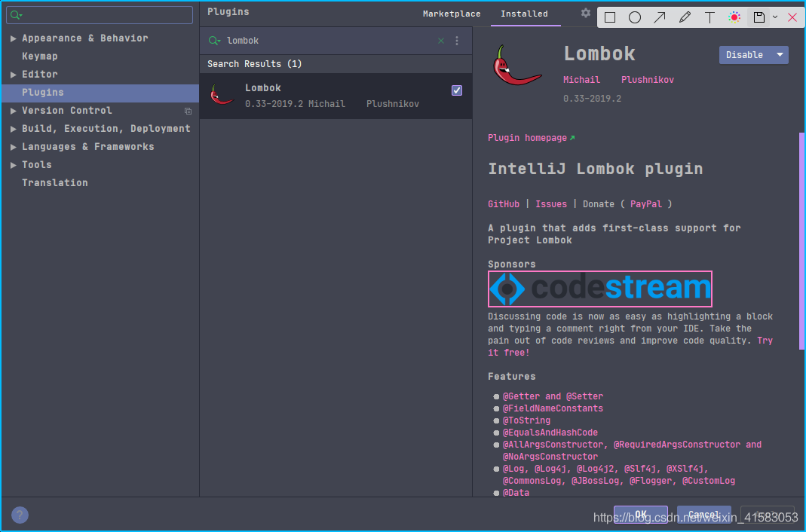806x532 pixels.
Task: Click the IntelliJ Lombok plugin heading
Action: click(x=595, y=169)
